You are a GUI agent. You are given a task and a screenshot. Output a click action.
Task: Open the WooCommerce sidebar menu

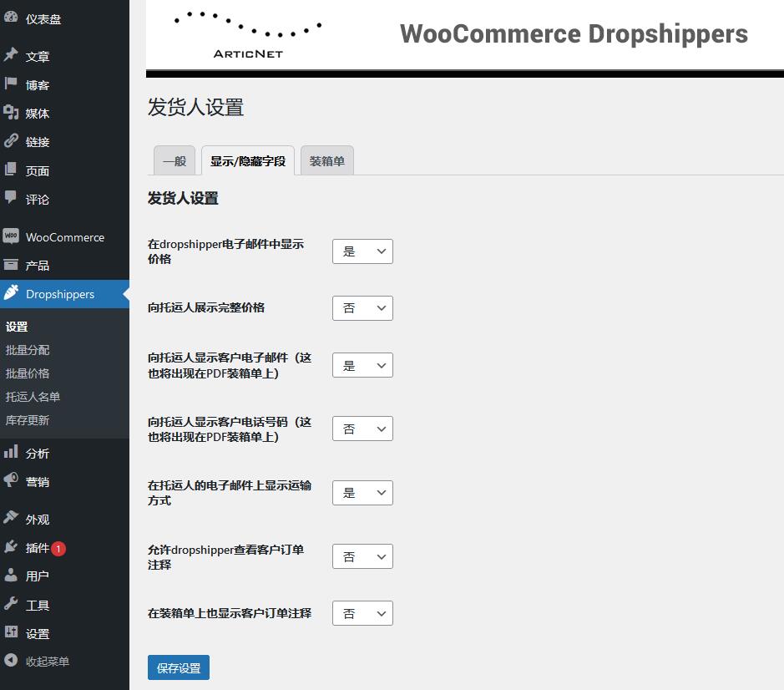click(64, 237)
